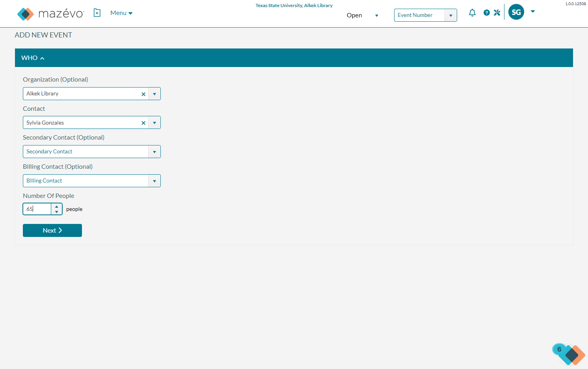Click Texas State University, Alkek Library text

point(294,6)
